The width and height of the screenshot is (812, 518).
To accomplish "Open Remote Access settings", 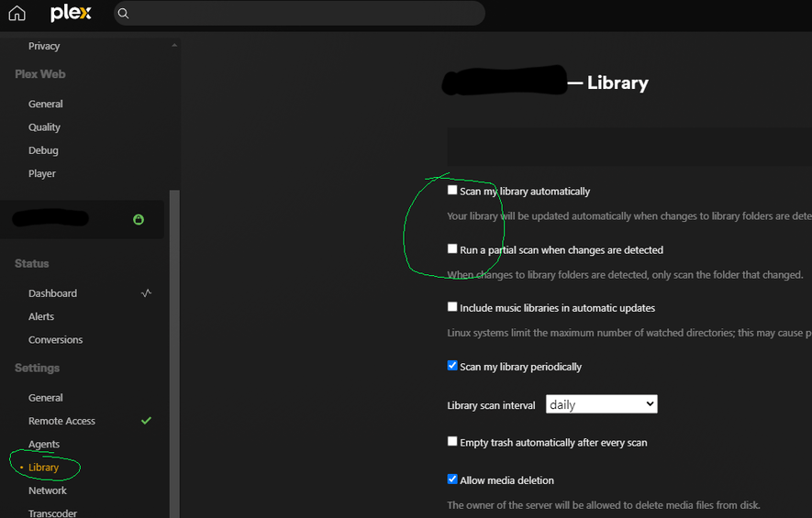I will tap(61, 421).
